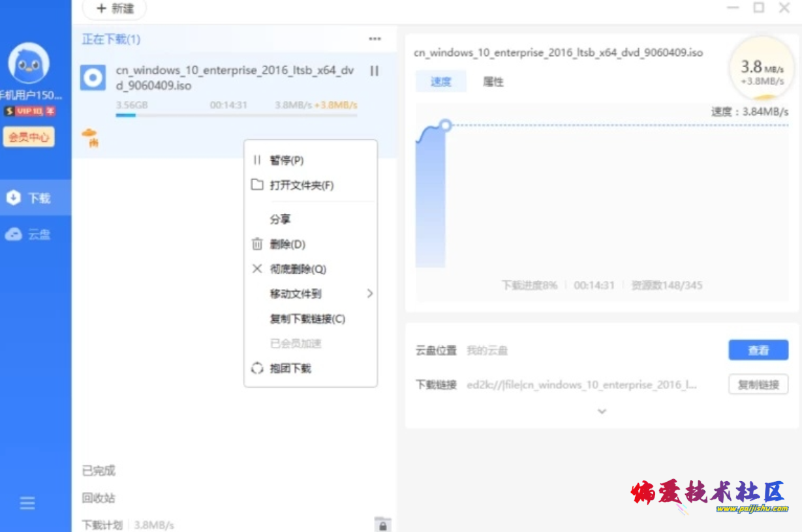802x532 pixels.
Task: Select 下载 in the left sidebar
Action: 35,198
